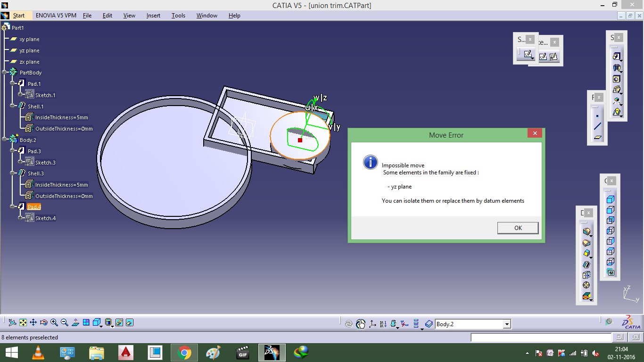Viewport: 644px width, 362px height.
Task: Click InsideThickness=5mm under Shell.1
Action: click(x=61, y=117)
